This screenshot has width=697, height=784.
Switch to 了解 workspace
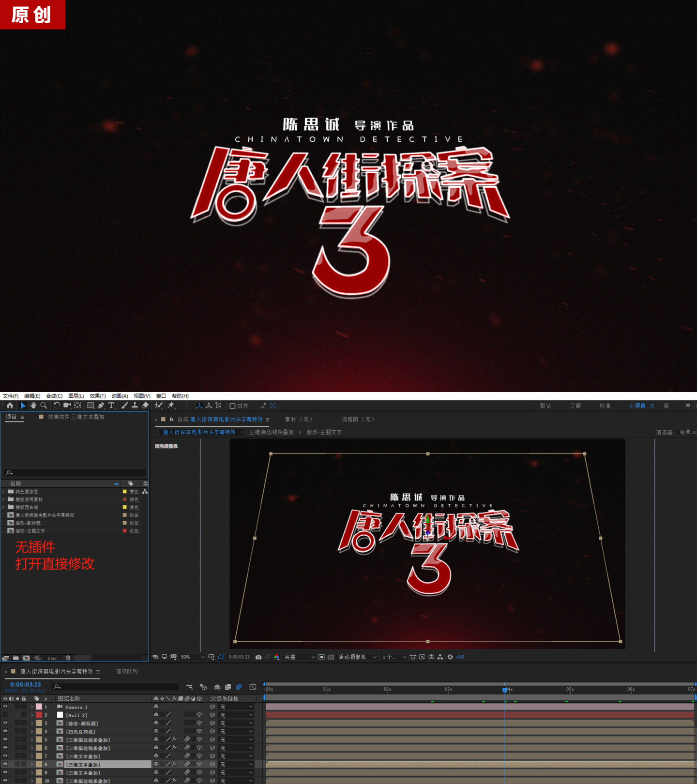point(576,406)
